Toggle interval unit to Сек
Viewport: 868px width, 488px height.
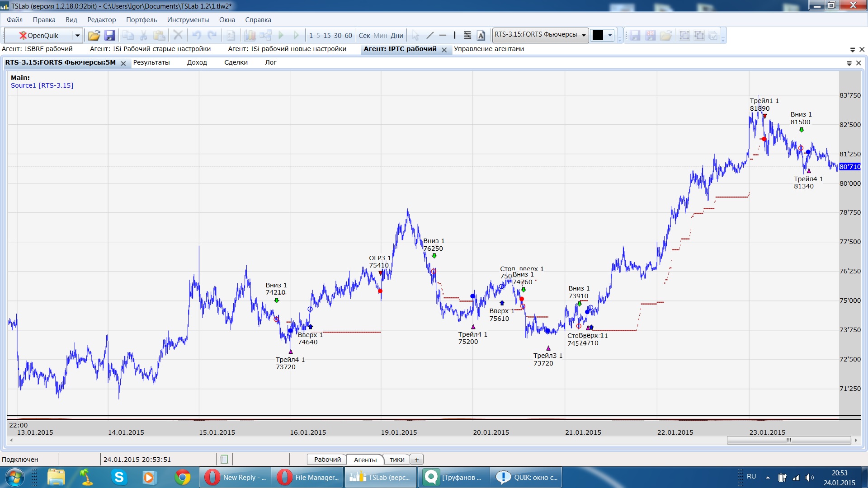(364, 36)
